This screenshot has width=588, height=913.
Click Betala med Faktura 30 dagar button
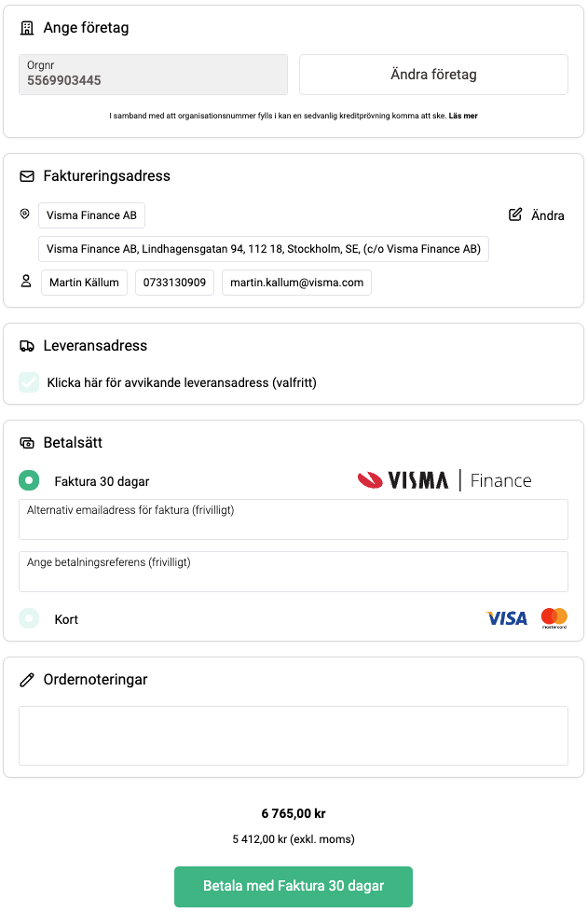coord(294,886)
